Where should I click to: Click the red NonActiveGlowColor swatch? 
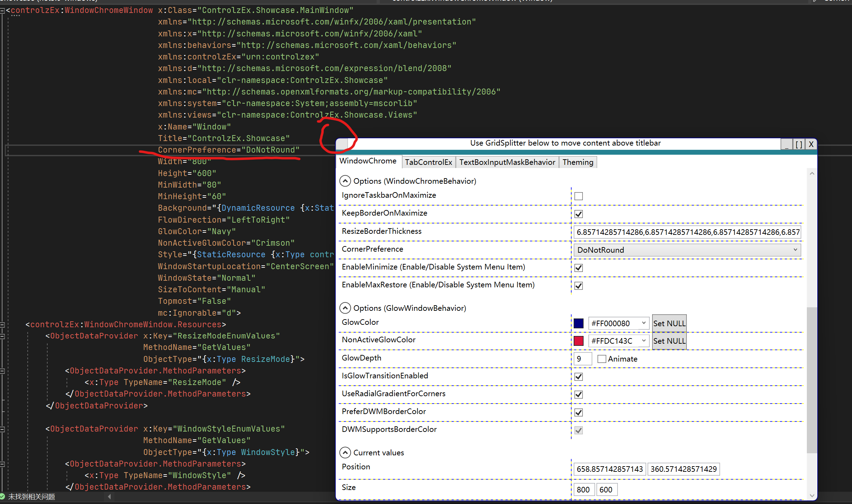579,341
